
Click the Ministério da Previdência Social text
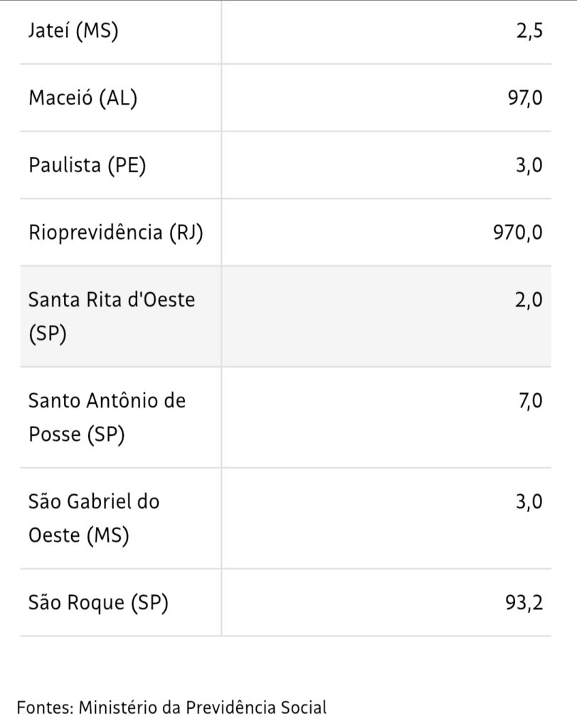[x=203, y=707]
